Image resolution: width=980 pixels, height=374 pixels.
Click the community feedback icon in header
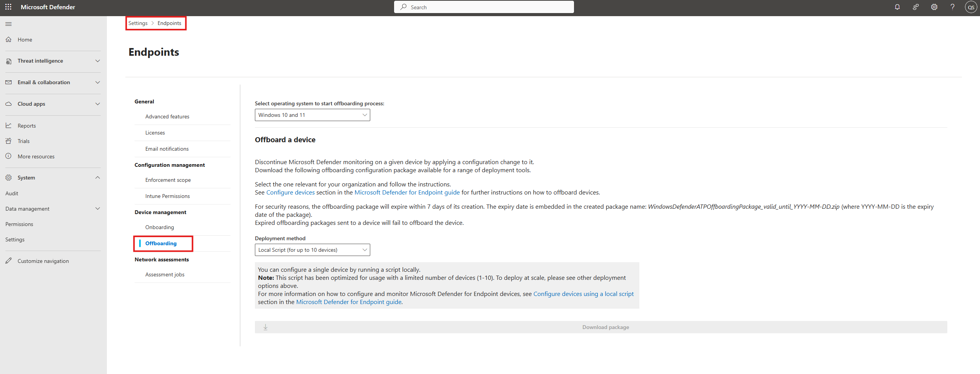(x=915, y=7)
